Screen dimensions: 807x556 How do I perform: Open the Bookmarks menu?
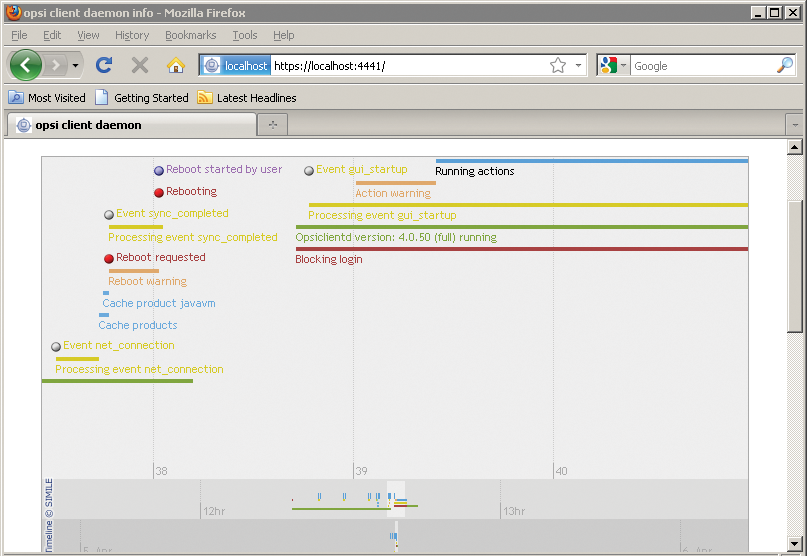tap(190, 35)
